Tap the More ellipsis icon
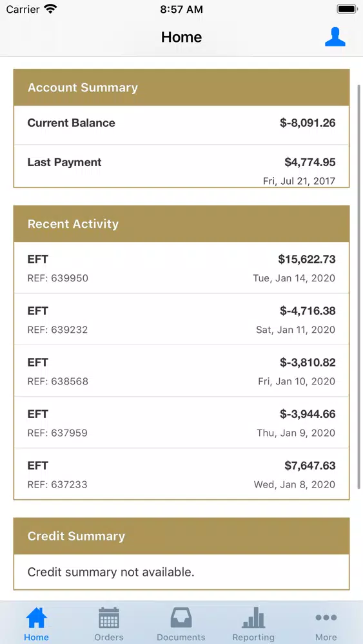The width and height of the screenshot is (363, 644). pyautogui.click(x=326, y=618)
